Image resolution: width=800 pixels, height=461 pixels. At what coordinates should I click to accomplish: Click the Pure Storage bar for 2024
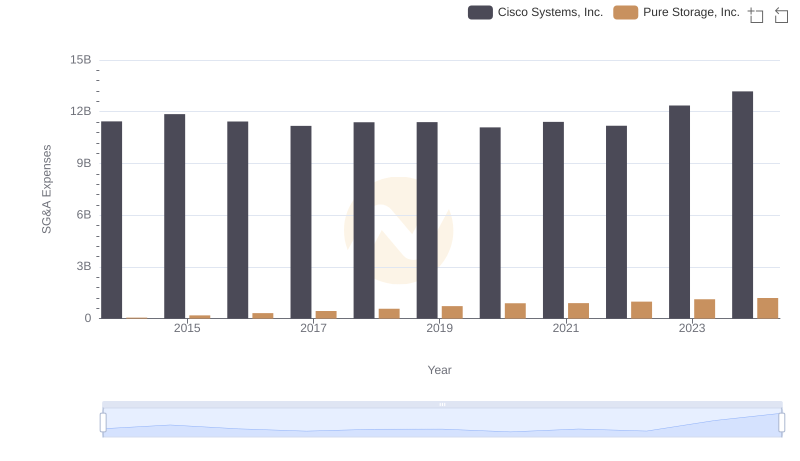pyautogui.click(x=768, y=308)
